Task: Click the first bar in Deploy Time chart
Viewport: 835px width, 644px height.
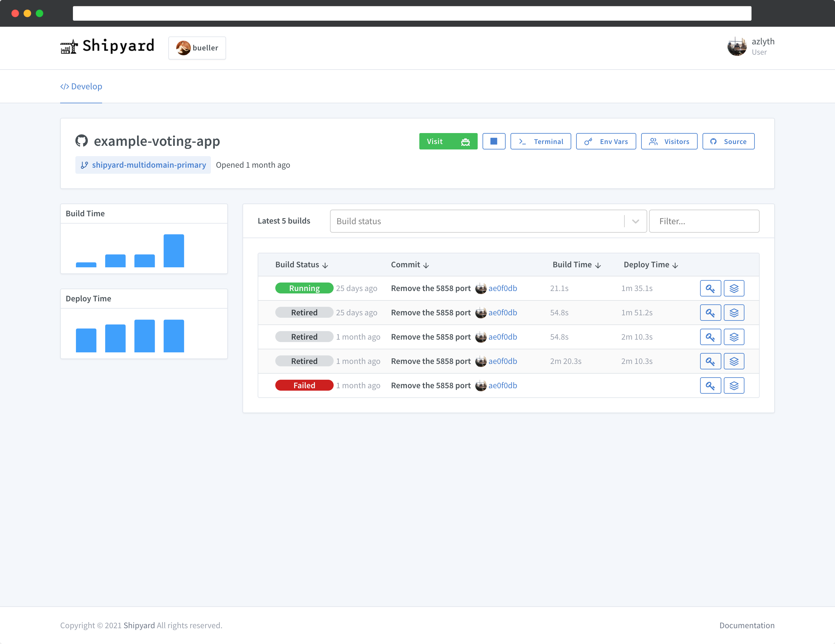Action: (x=86, y=340)
